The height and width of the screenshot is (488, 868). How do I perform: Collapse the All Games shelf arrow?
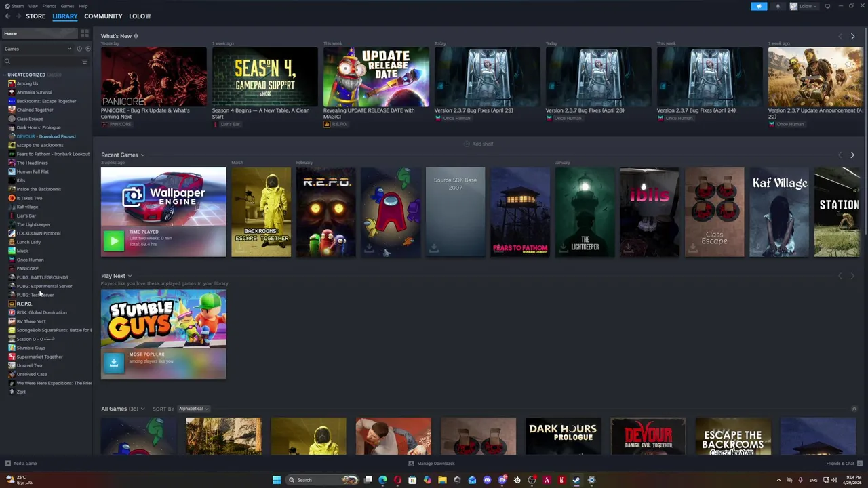(x=854, y=409)
